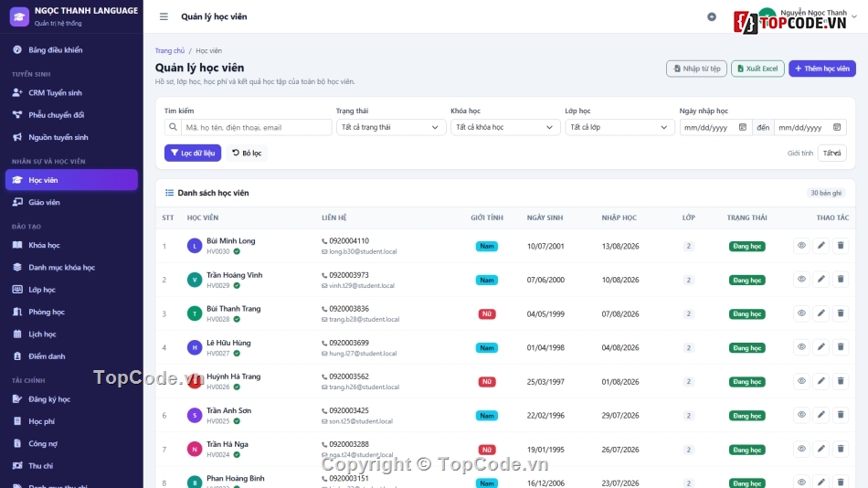The height and width of the screenshot is (488, 868).
Task: Edit student Huỳnh Hà Trang
Action: [x=821, y=381]
